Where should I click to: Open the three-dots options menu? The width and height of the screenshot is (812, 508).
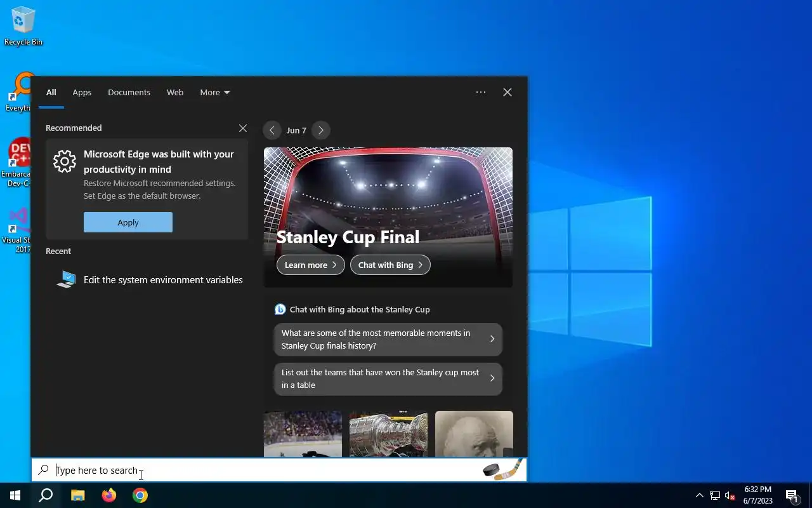[x=481, y=92]
